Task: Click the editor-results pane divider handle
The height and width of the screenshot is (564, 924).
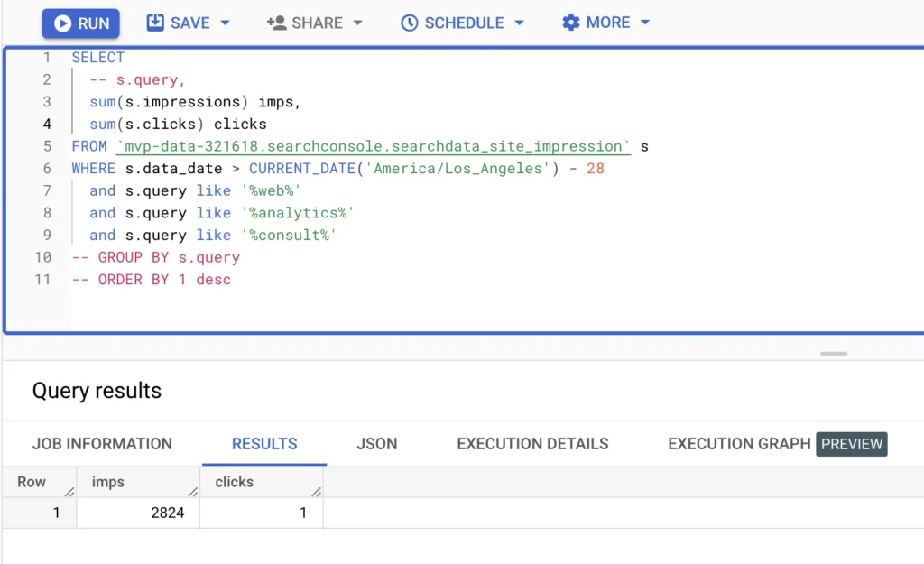Action: click(834, 353)
